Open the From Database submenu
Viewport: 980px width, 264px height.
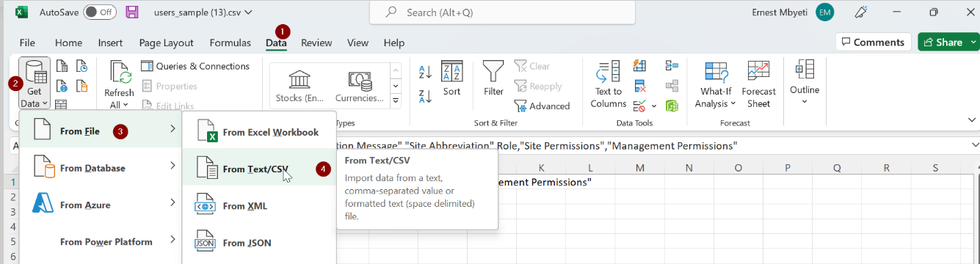[101, 168]
